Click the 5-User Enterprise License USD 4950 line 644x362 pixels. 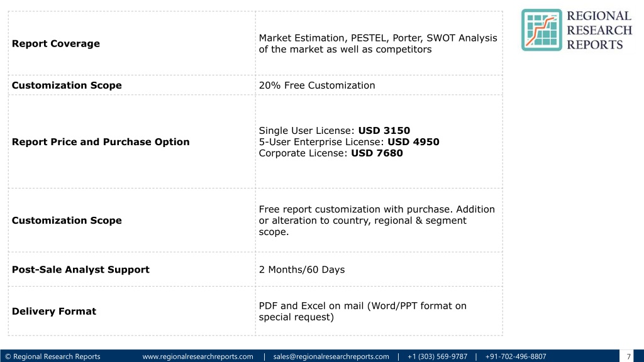349,142
